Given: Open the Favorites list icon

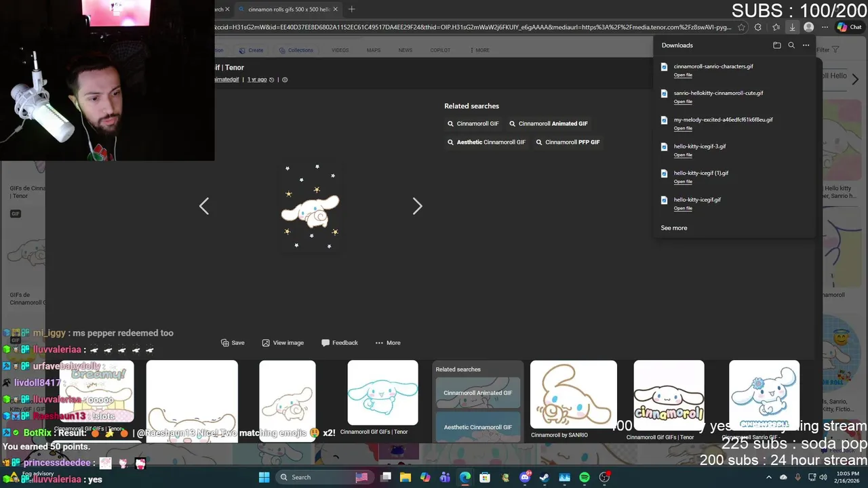Looking at the screenshot, I should click(x=776, y=27).
